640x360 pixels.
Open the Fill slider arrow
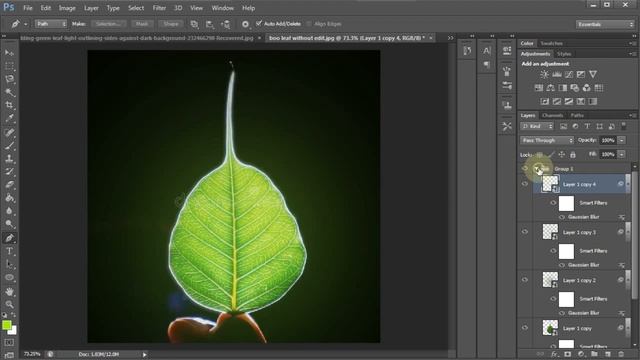(622, 154)
